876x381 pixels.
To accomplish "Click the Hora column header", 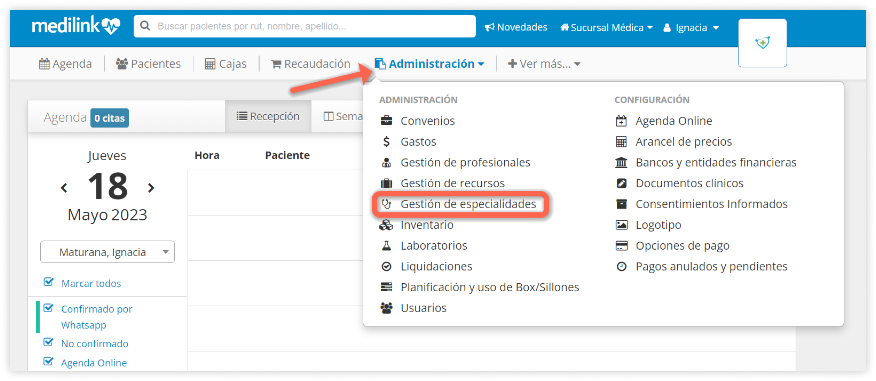I will [207, 155].
